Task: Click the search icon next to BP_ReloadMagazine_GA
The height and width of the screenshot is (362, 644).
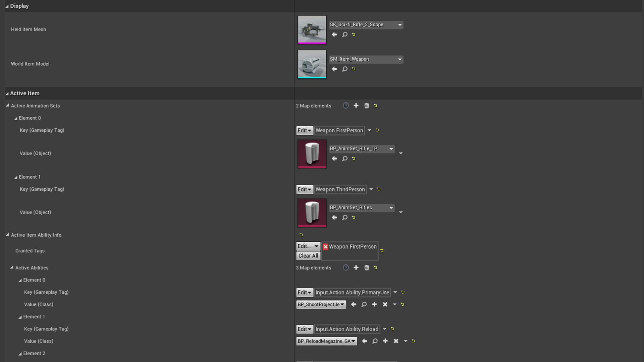Action: [x=375, y=341]
